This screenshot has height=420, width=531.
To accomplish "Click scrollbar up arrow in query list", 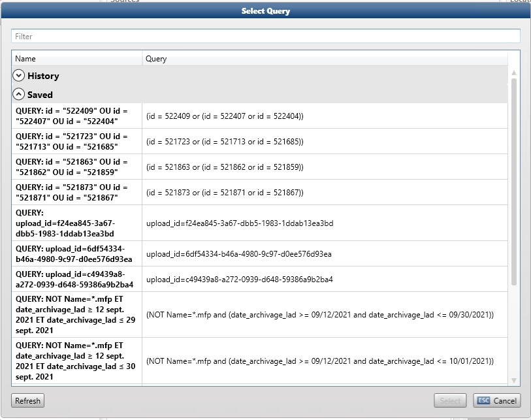I will [x=514, y=73].
